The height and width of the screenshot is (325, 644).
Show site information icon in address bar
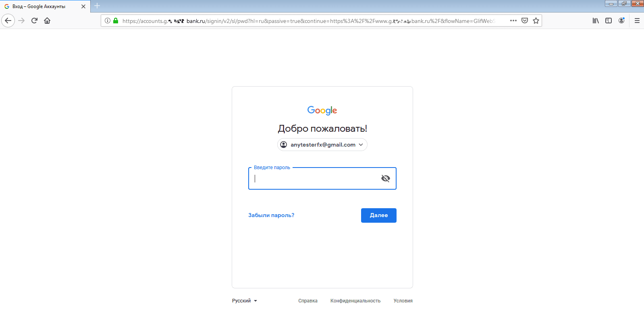pos(108,21)
